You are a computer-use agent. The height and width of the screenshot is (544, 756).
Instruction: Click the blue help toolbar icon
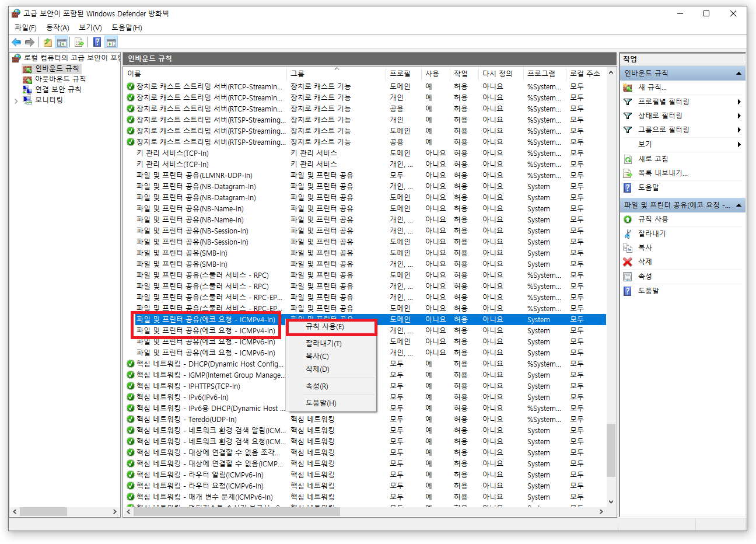[x=97, y=42]
